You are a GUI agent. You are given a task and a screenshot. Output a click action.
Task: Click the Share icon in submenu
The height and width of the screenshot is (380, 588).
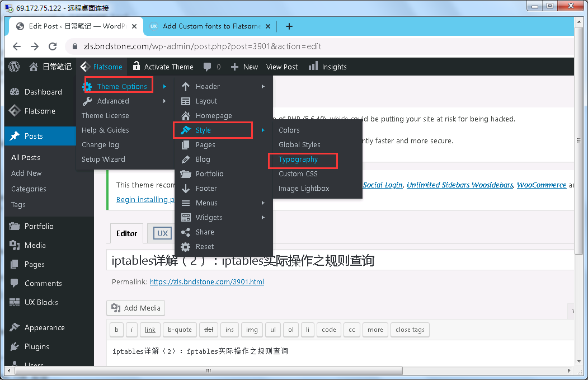(x=186, y=232)
